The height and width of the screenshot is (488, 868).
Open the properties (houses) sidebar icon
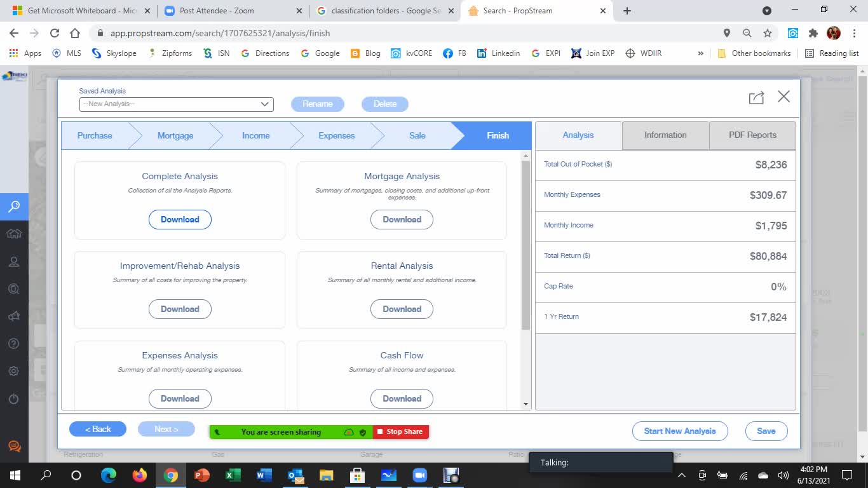pos(14,234)
